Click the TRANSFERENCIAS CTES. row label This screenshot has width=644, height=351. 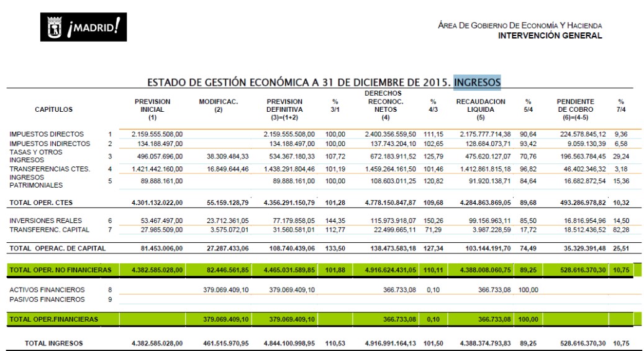click(x=50, y=168)
